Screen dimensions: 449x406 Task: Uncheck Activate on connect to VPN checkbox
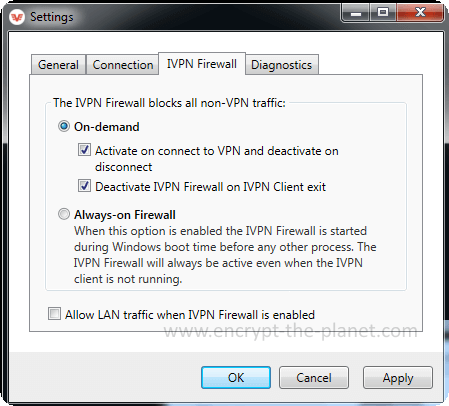point(84,150)
